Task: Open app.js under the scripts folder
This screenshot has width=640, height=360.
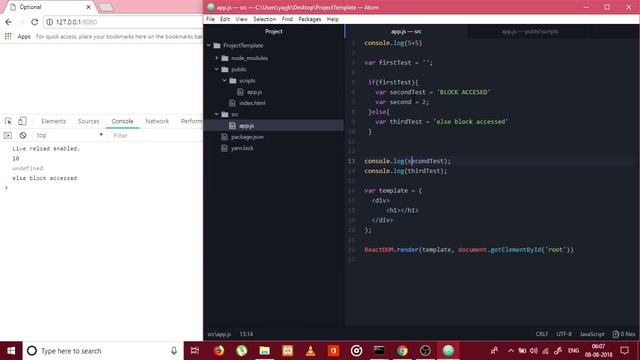Action: coord(254,92)
